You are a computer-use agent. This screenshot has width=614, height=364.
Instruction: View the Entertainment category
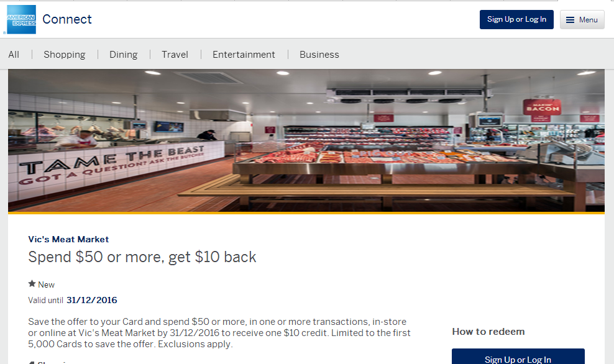click(x=244, y=55)
